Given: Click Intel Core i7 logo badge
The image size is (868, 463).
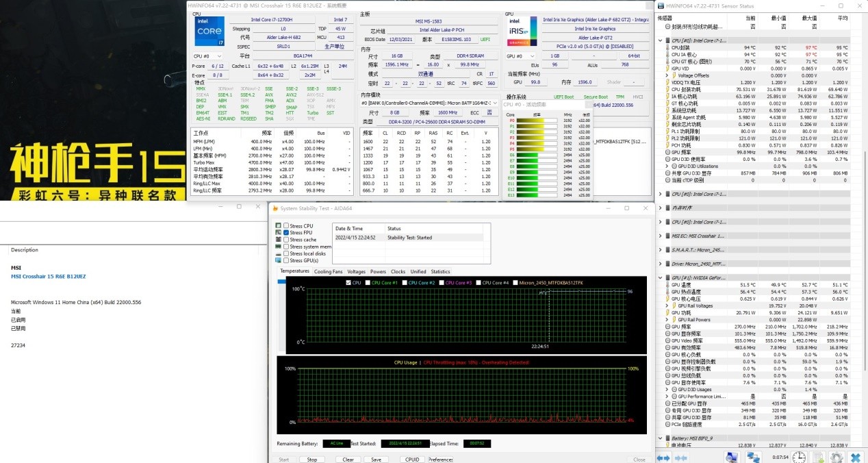Looking at the screenshot, I should [x=210, y=32].
